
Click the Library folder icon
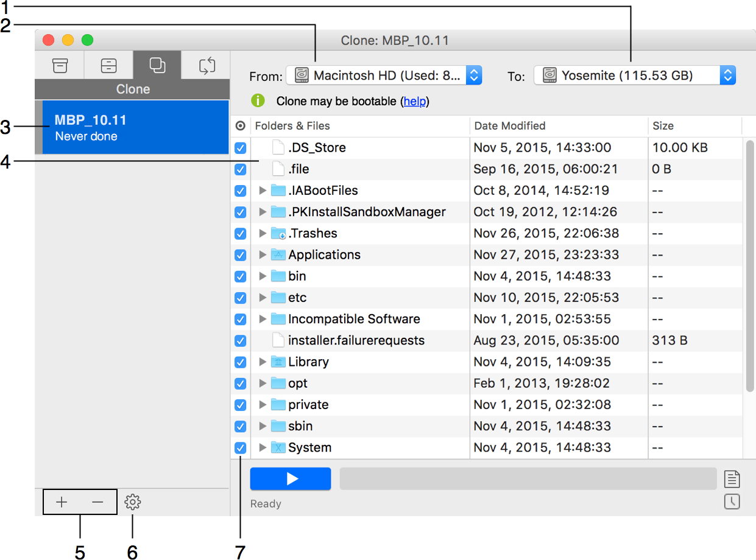click(278, 362)
